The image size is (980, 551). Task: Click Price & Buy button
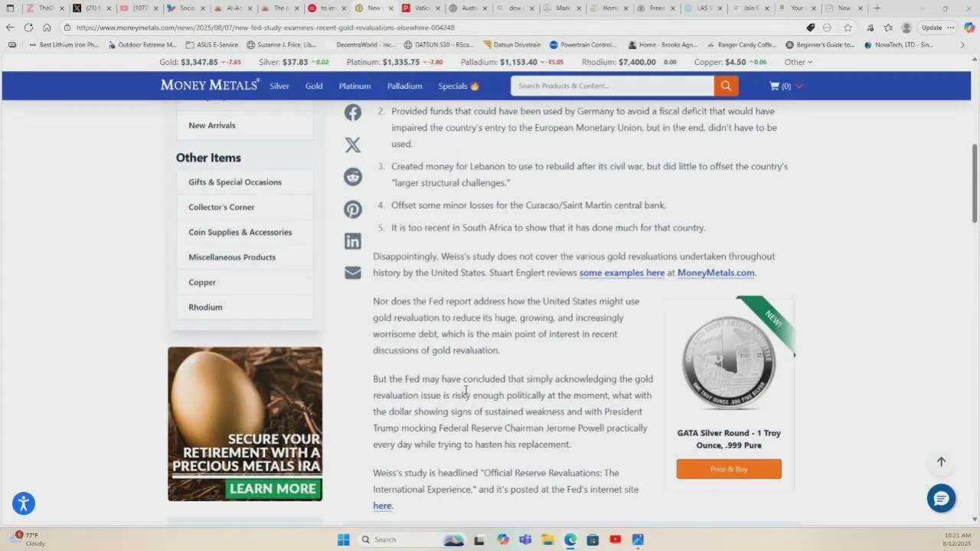729,469
